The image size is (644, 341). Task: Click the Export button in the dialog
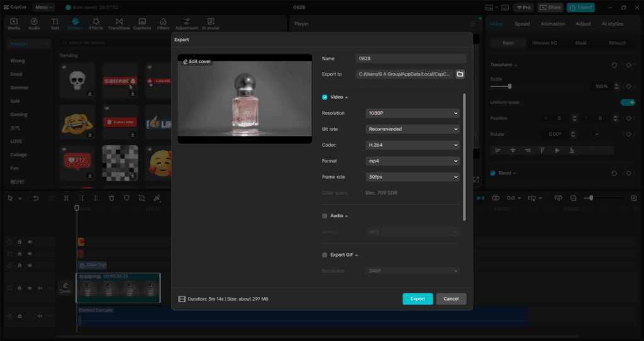(x=418, y=299)
